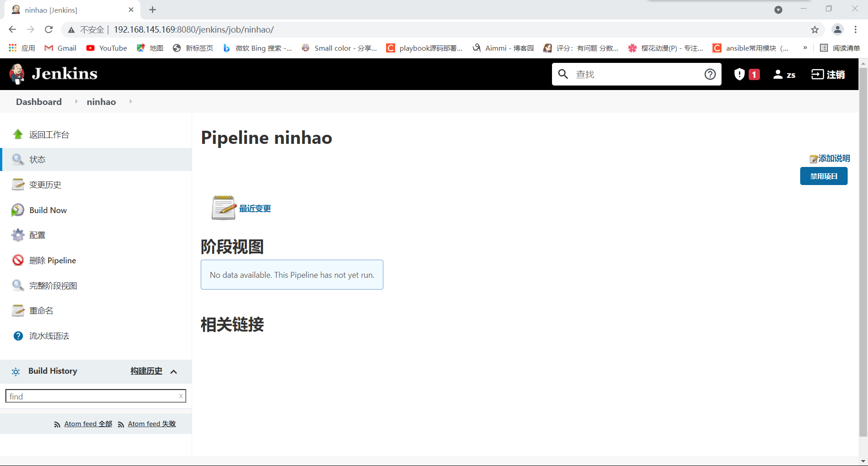Image resolution: width=868 pixels, height=466 pixels.
Task: Clear the find field with the x
Action: (181, 396)
